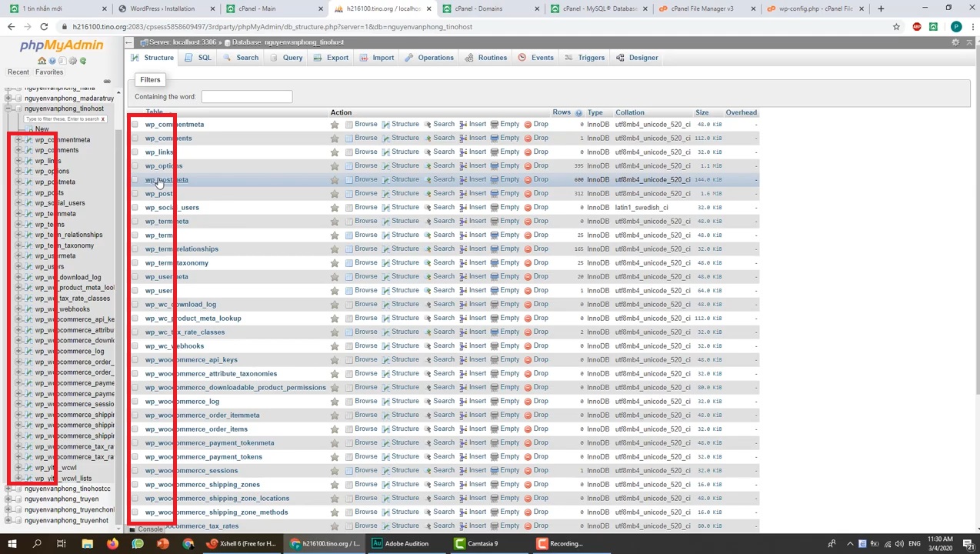This screenshot has height=554, width=980.
Task: Click Browse icon for wp_comments row
Action: [x=349, y=138]
